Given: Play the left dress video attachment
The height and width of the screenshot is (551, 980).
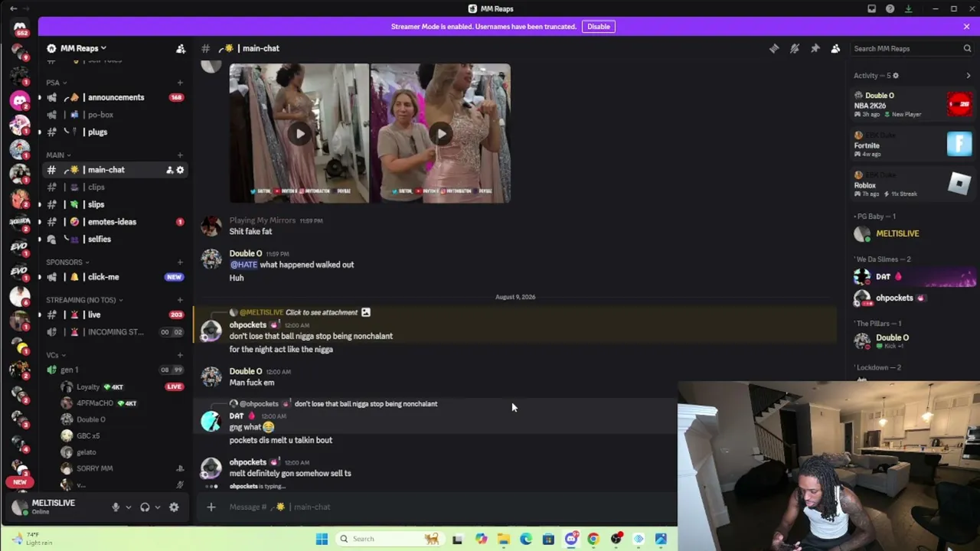Looking at the screenshot, I should pos(299,134).
